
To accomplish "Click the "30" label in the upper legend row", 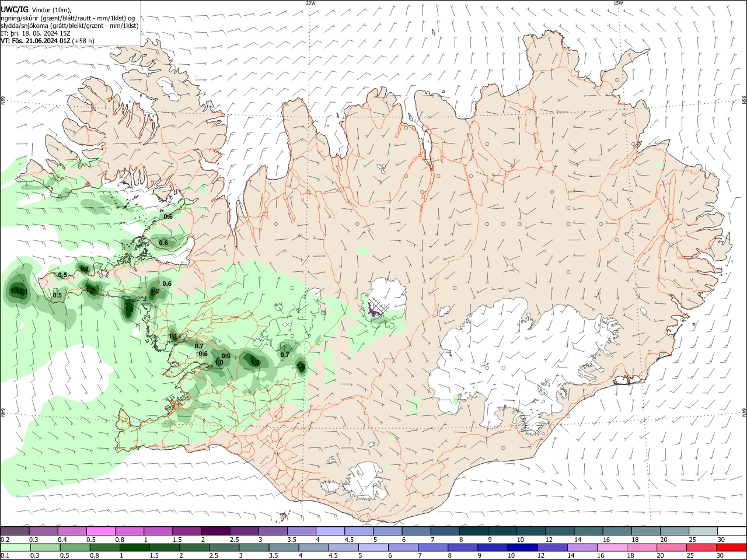I will coord(721,540).
